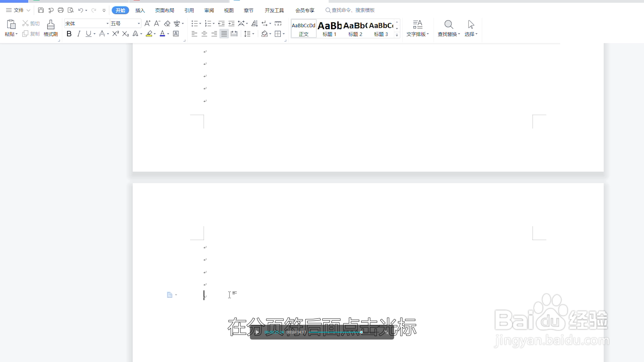Switch to the 插入 tab
Viewport: 644px width, 362px height.
click(140, 10)
